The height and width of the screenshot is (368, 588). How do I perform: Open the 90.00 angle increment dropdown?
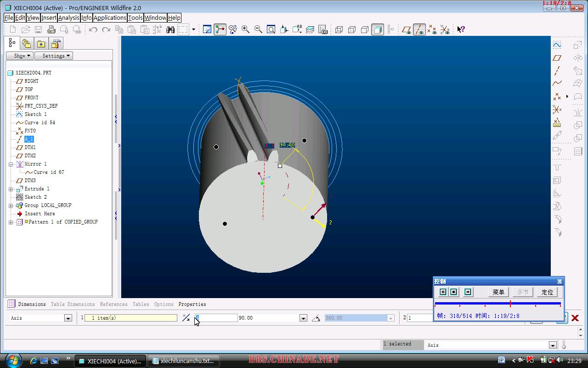tap(303, 318)
